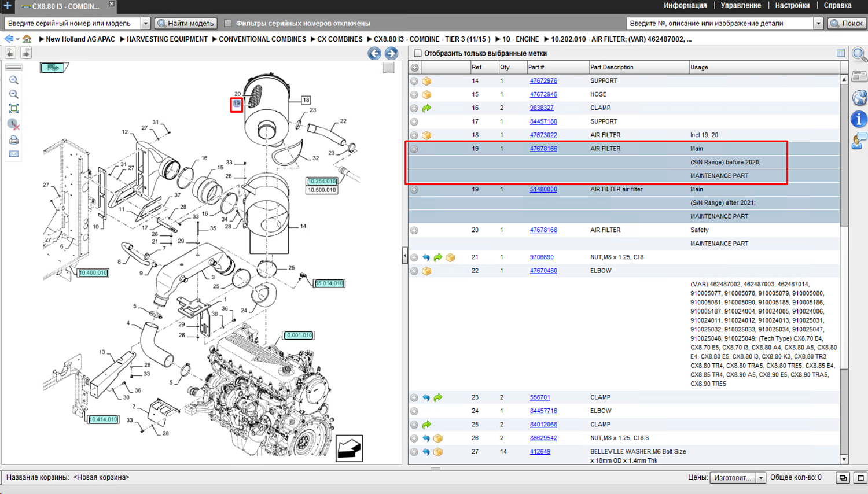Viewport: 868px width, 494px height.
Task: Click package icon for ref 26 nut
Action: (438, 438)
